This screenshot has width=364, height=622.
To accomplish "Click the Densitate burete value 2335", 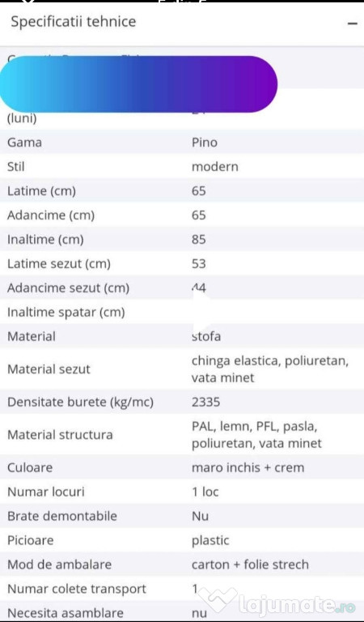I will point(206,403).
